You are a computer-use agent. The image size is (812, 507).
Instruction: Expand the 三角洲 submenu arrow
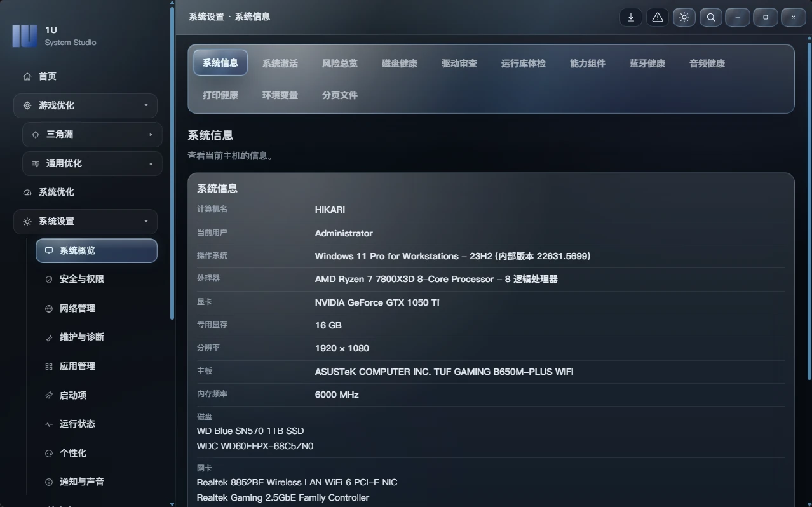pos(151,135)
